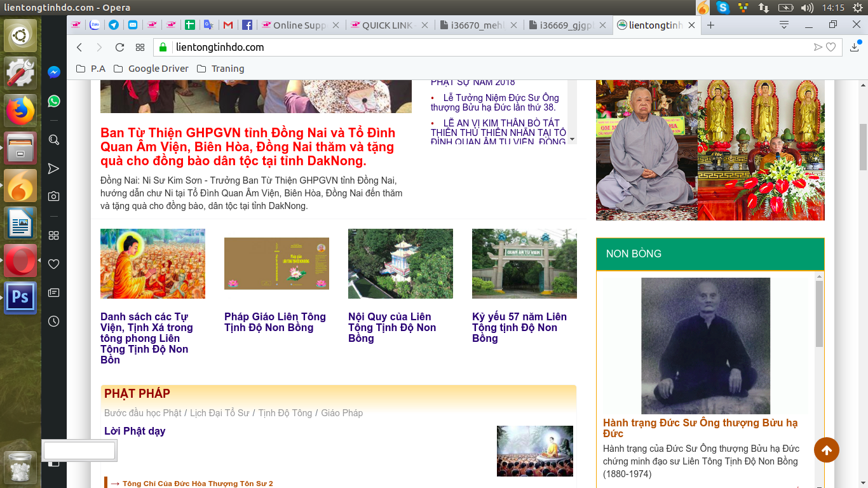Screen dimensions: 868x488
Task: Click Buddha preaching thumbnail under Danh sách
Action: coord(153,264)
